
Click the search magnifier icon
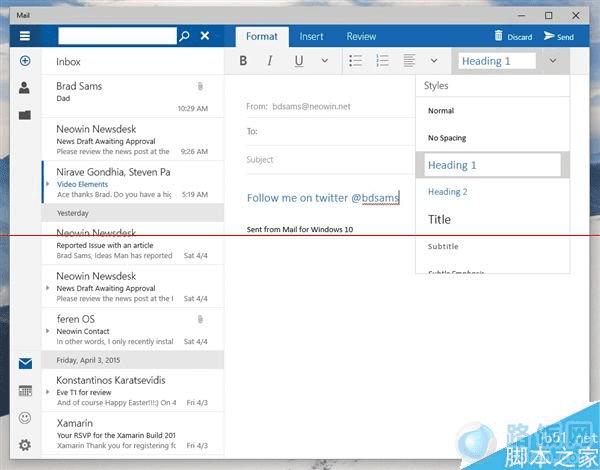point(184,36)
